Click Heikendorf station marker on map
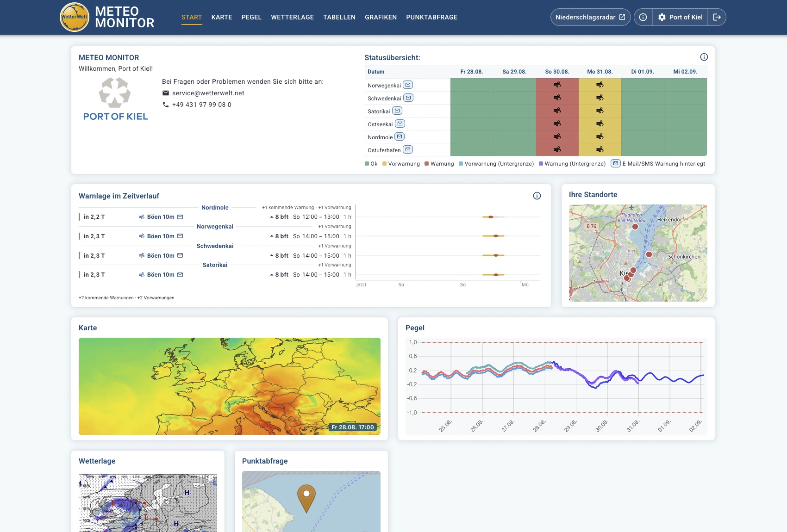The image size is (787, 532). (x=649, y=254)
